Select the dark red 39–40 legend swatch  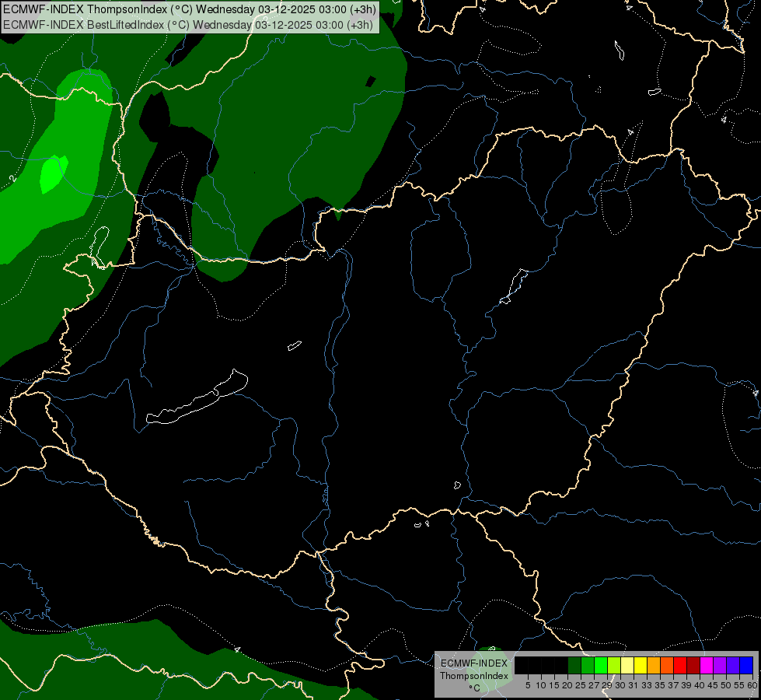coord(693,665)
